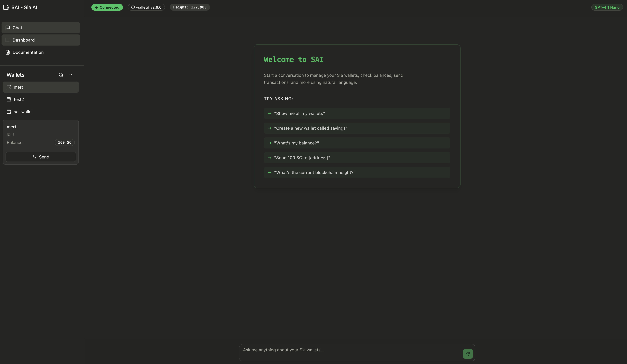The height and width of the screenshot is (364, 627).
Task: Choose "Send 100 SC to [address]" suggestion
Action: click(357, 158)
